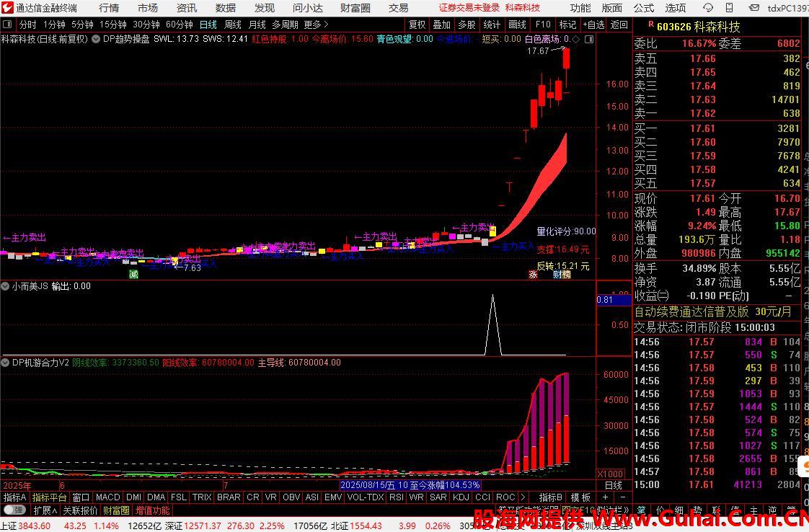Image resolution: width=809 pixels, height=532 pixels.
Task: Open the 交易 menu
Action: pyautogui.click(x=398, y=8)
